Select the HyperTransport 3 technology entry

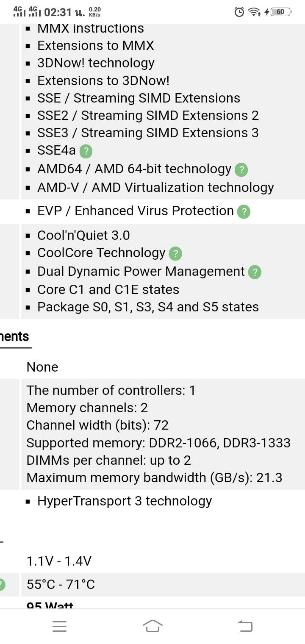124,501
